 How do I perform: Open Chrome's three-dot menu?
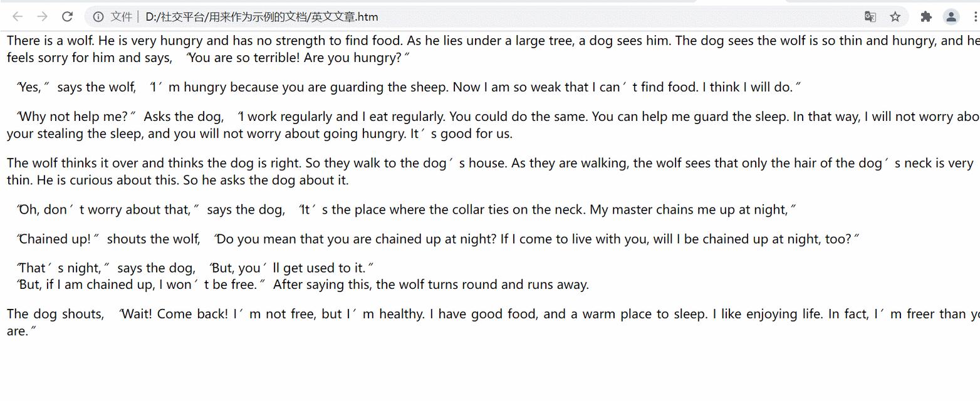pos(975,17)
